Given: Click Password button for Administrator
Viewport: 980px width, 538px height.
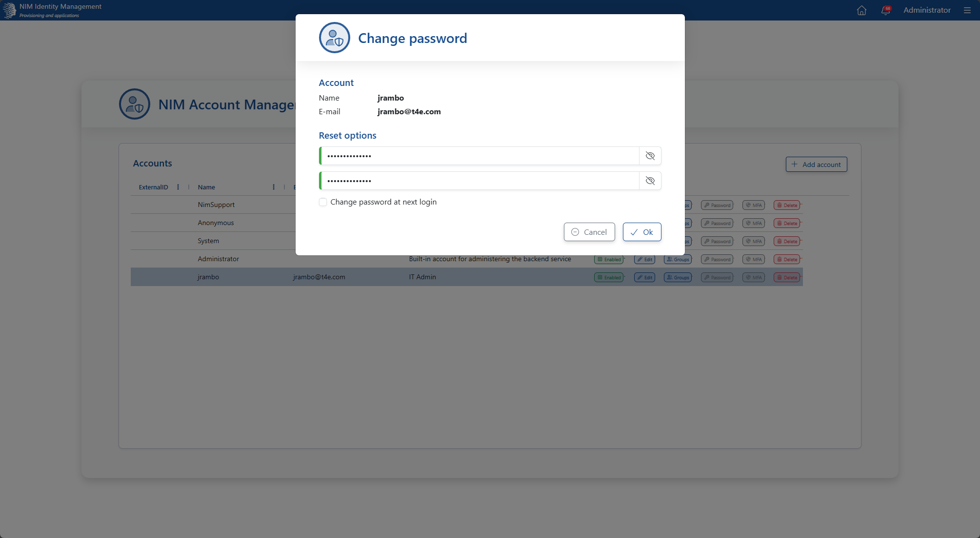Looking at the screenshot, I should coord(717,259).
